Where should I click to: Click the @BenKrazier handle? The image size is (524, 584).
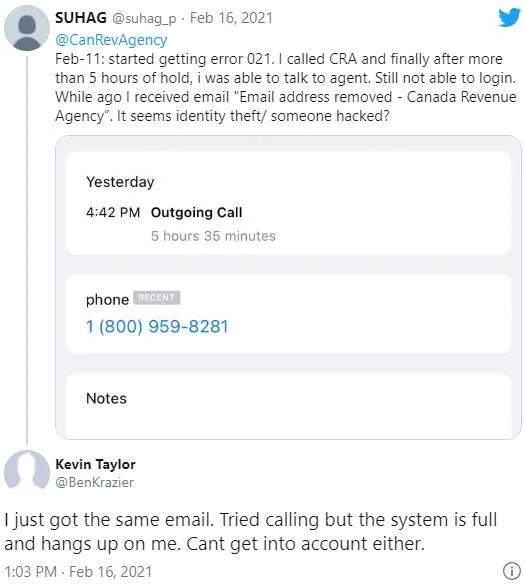[94, 482]
